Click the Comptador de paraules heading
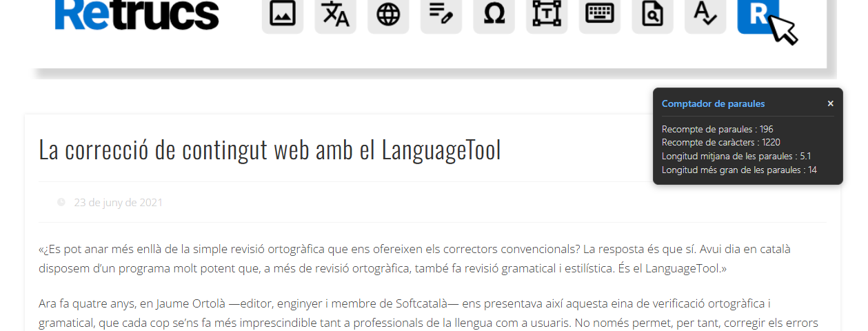This screenshot has height=331, width=868. (713, 104)
